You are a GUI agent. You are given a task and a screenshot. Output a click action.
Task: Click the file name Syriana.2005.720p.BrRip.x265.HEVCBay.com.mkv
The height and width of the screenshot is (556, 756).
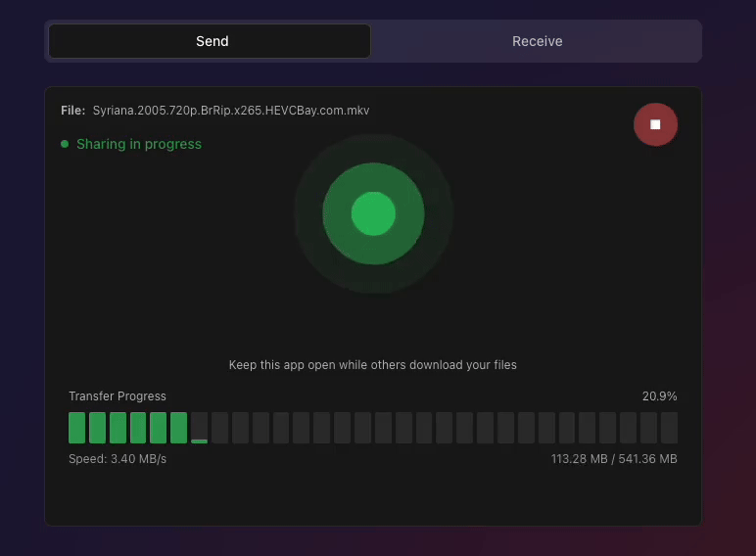tap(231, 111)
